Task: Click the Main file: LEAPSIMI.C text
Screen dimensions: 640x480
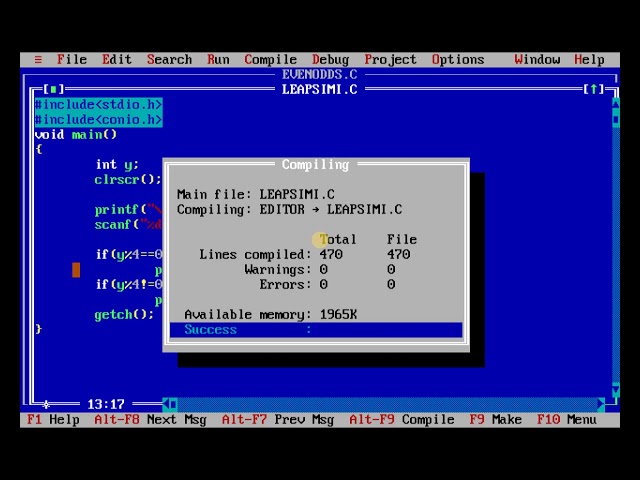Action: (x=256, y=194)
